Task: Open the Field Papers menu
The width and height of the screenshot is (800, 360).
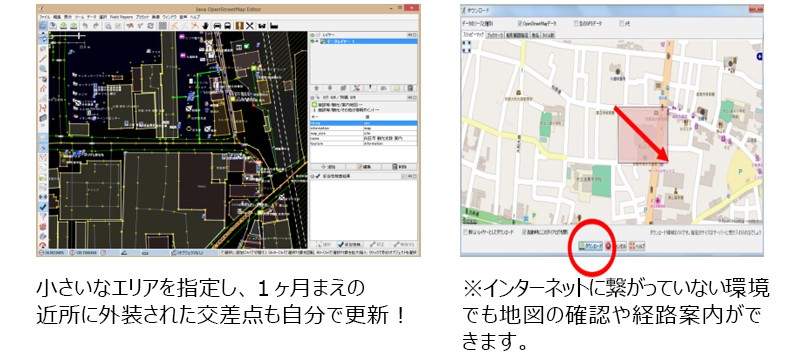Action: click(121, 17)
